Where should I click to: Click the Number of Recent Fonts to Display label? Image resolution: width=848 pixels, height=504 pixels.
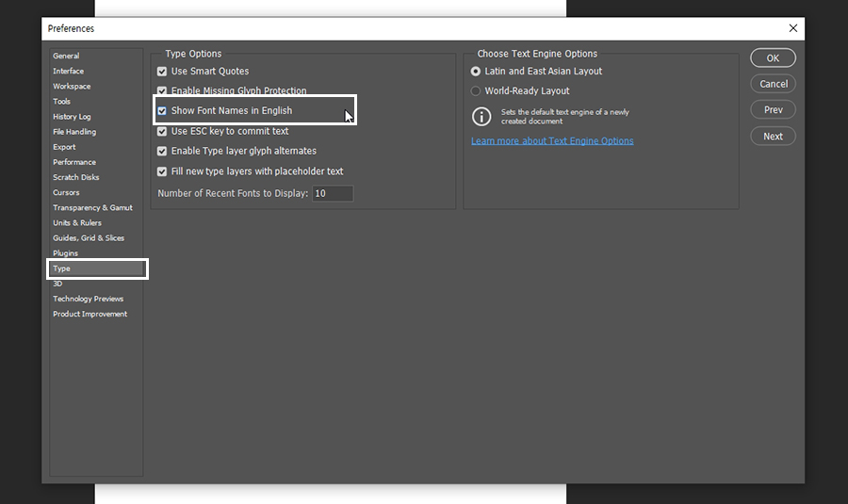click(x=233, y=193)
